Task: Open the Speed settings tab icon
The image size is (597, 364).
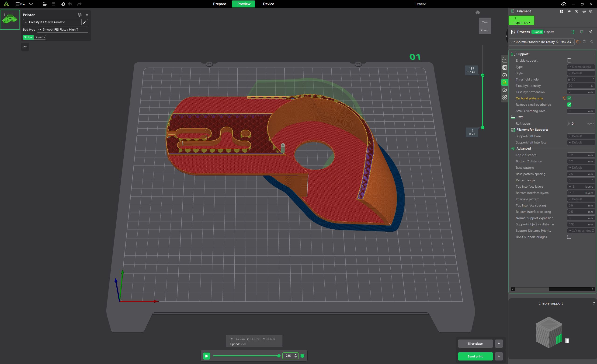Action: (504, 75)
